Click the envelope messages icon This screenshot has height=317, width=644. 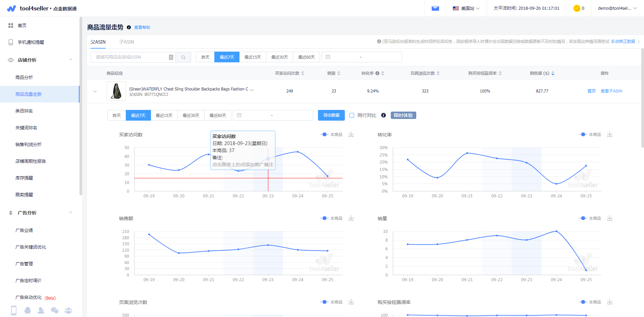tap(435, 8)
